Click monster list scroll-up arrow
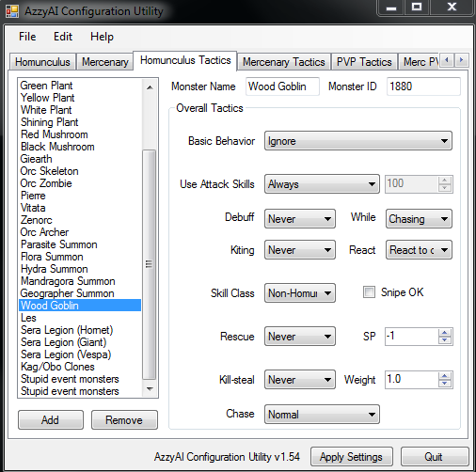This screenshot has width=476, height=472. [150, 87]
